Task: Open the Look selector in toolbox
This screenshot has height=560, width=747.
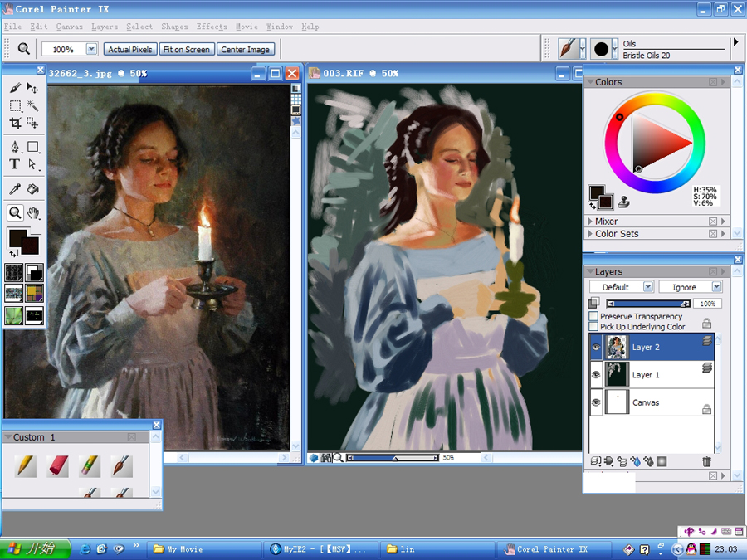Action: tap(14, 314)
